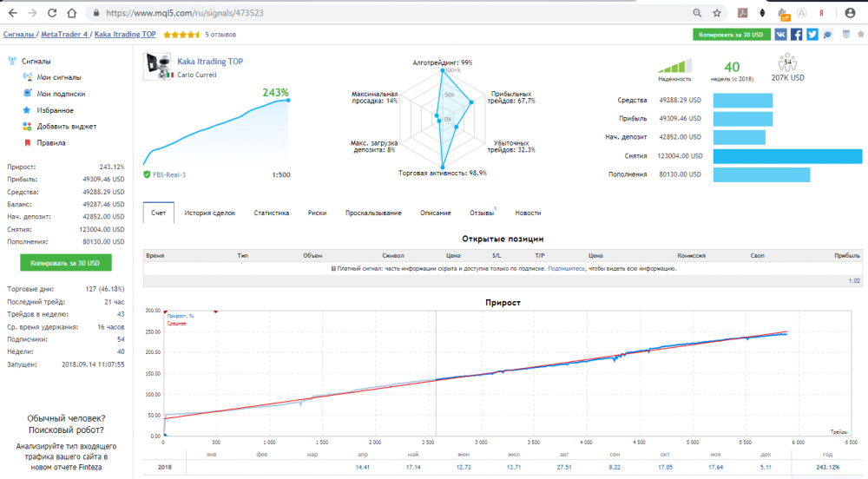868x479 pixels.
Task: Bookmark page with star icon in address bar
Action: 717,13
